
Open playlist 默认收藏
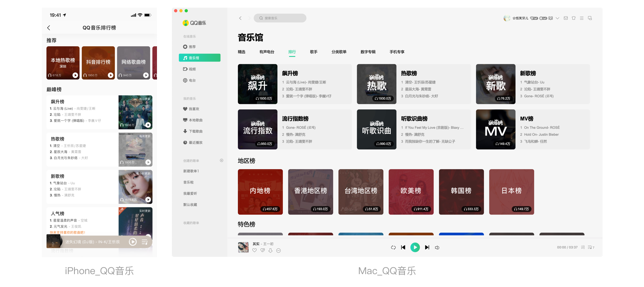click(x=190, y=205)
